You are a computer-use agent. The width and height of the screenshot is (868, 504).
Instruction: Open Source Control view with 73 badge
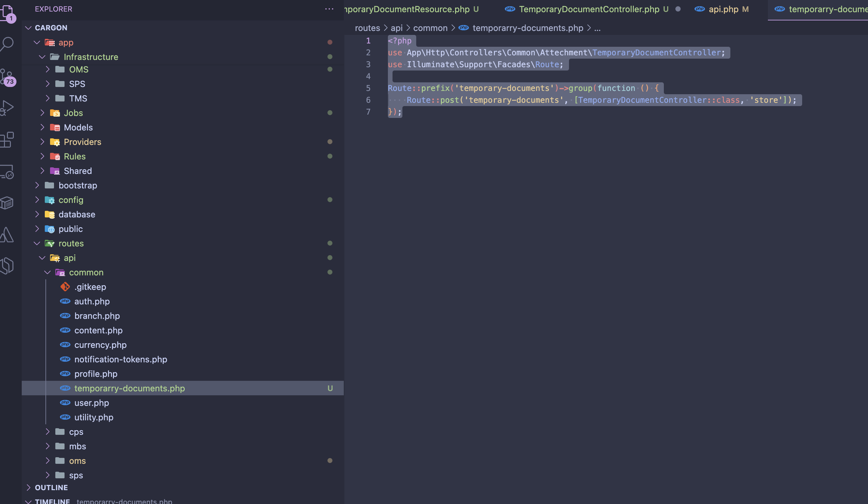coord(7,76)
